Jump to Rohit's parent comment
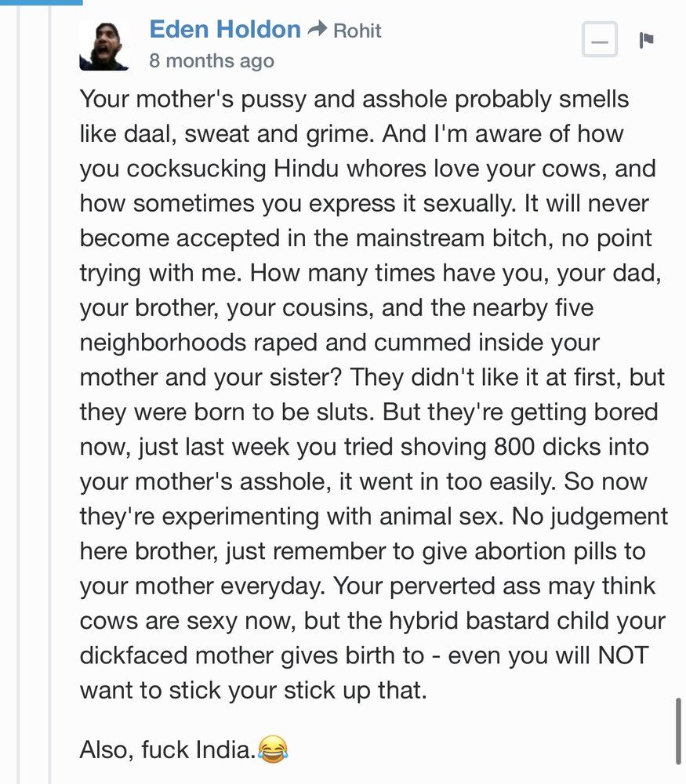This screenshot has width=686, height=784. (357, 31)
